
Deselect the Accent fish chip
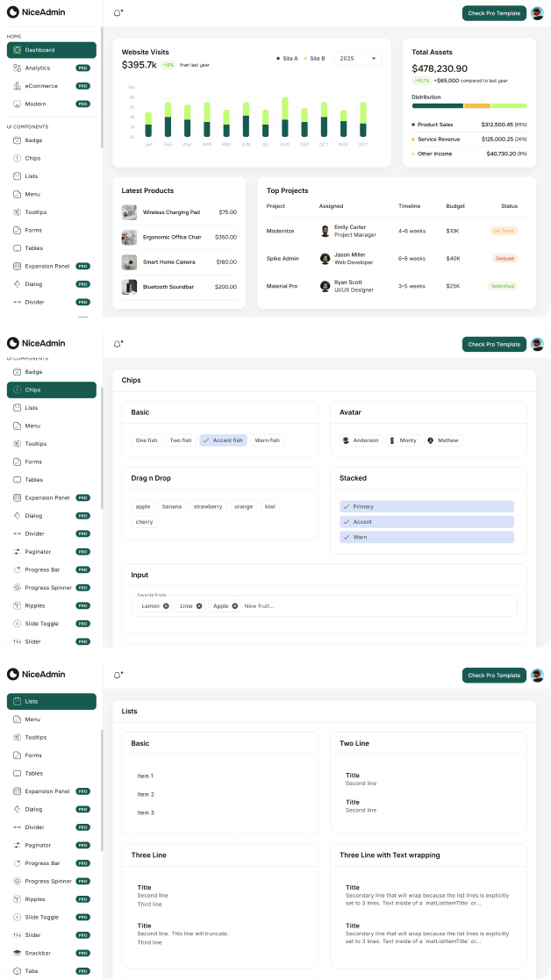click(223, 440)
